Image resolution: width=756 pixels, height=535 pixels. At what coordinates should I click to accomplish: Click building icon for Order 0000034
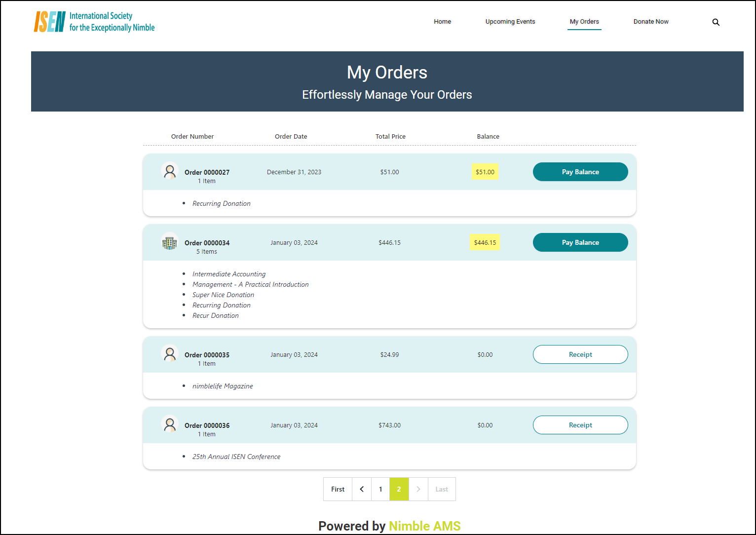click(x=170, y=242)
